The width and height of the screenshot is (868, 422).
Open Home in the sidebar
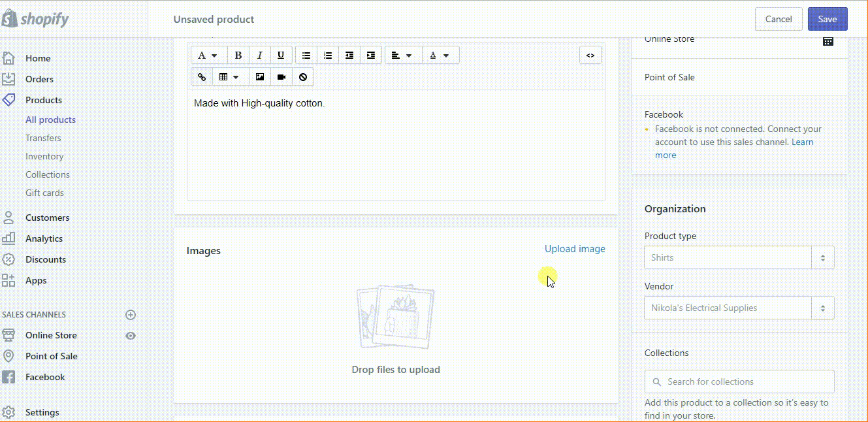38,58
